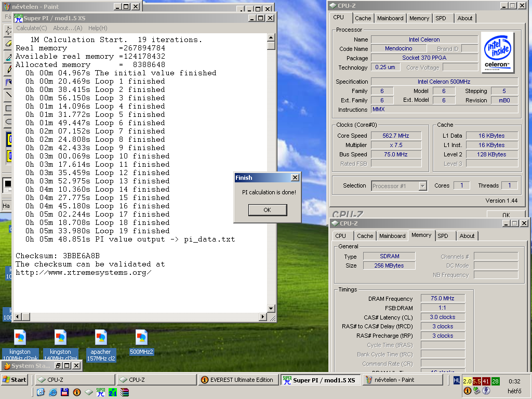Open the Windows Start menu
This screenshot has height=399, width=532.
coord(14,380)
